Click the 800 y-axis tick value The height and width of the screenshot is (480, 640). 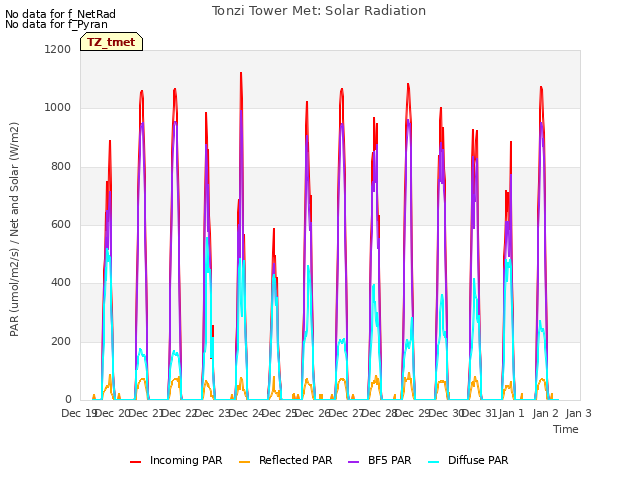pos(61,166)
